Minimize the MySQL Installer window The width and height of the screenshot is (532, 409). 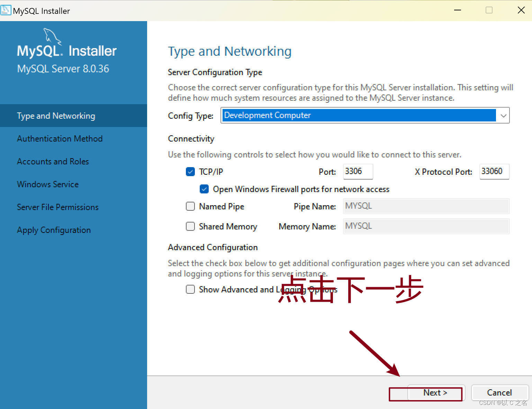click(x=458, y=10)
